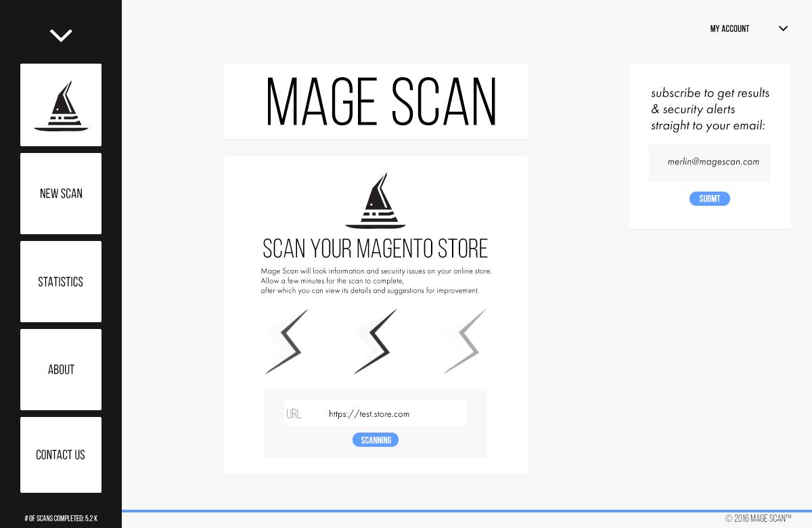Select the Mage Scan title banner
812x528 pixels.
376,102
